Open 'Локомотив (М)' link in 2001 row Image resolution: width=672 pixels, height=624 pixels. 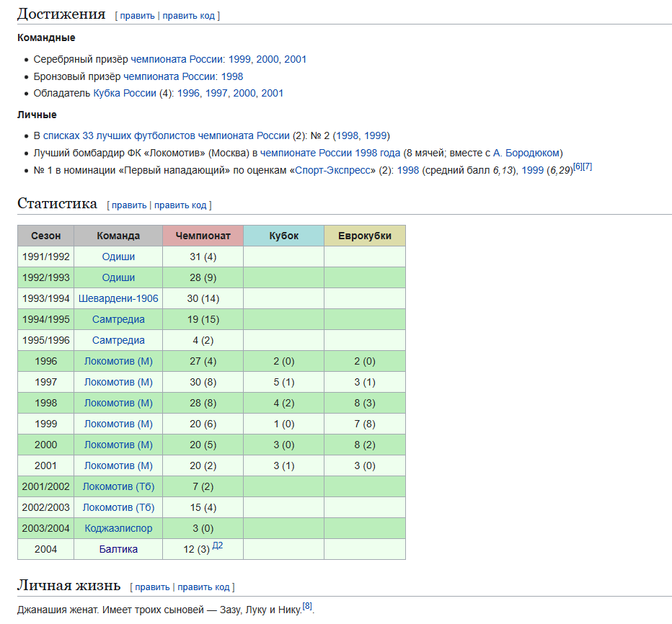tap(118, 465)
